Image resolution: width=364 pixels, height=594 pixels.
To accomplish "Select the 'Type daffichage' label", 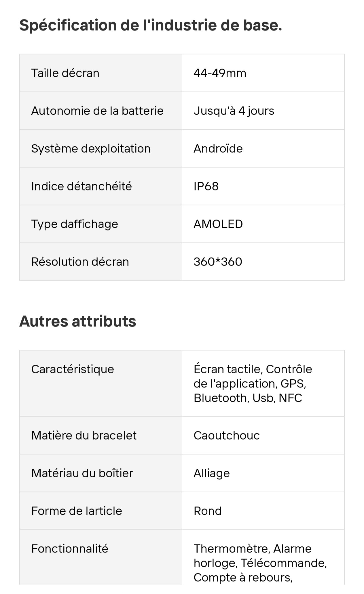I will pyautogui.click(x=75, y=224).
